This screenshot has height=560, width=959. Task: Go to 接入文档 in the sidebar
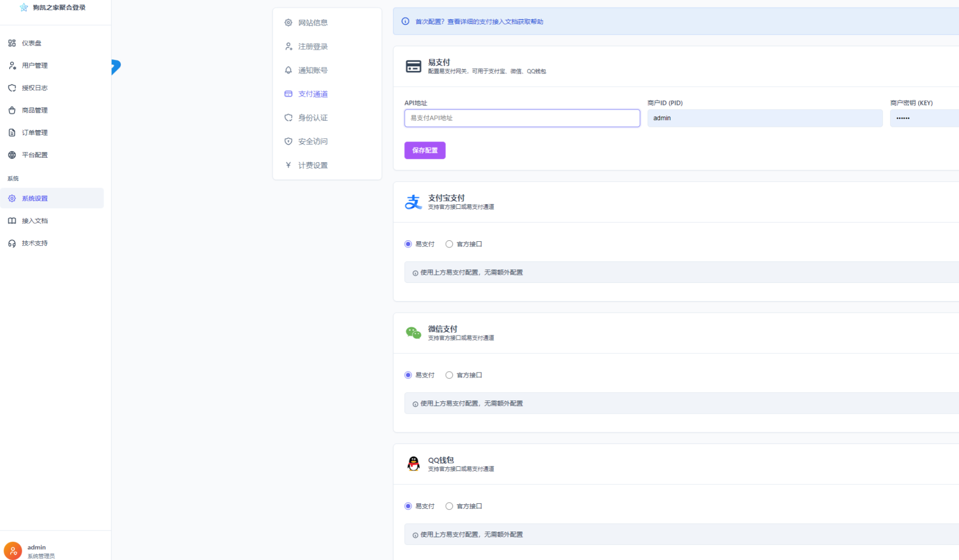pyautogui.click(x=52, y=221)
